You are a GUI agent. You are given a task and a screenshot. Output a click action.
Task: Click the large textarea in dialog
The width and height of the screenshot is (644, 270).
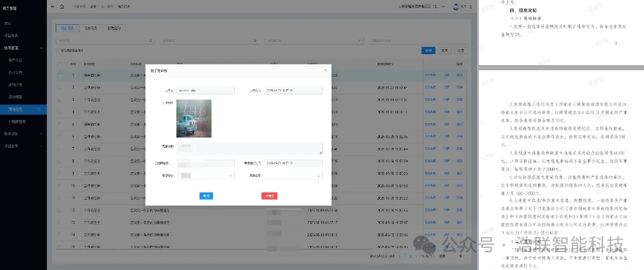click(x=250, y=149)
